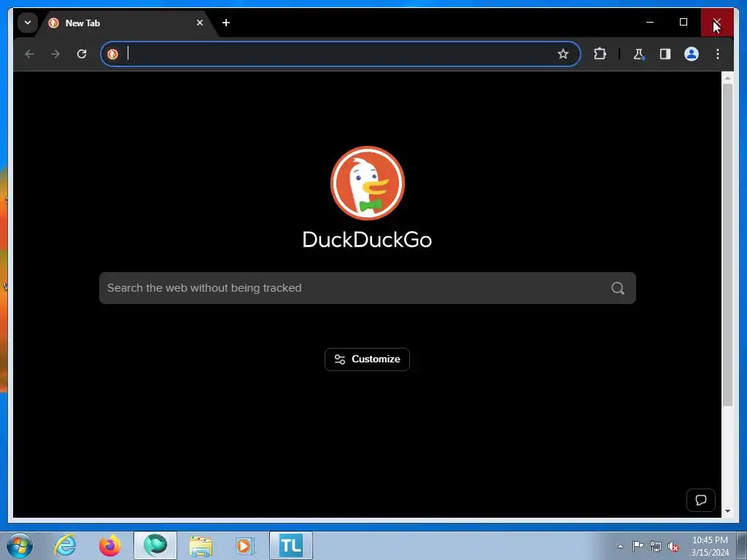
Task: Go back to previous page
Action: pyautogui.click(x=29, y=54)
